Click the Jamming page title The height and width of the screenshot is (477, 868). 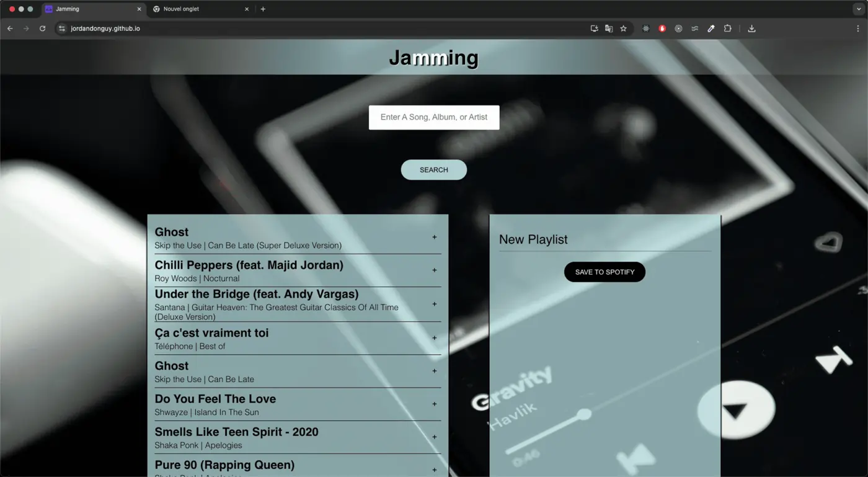pyautogui.click(x=434, y=58)
